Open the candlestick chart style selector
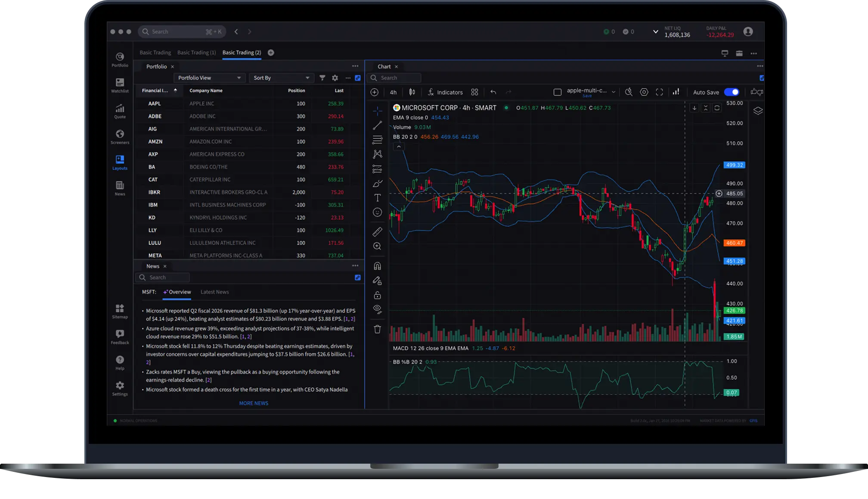The image size is (868, 499). (x=412, y=92)
